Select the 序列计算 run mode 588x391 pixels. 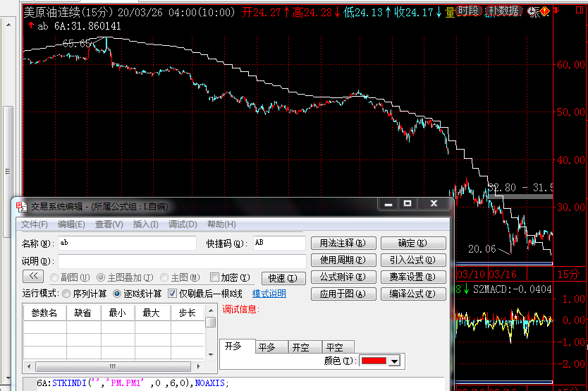(x=67, y=294)
